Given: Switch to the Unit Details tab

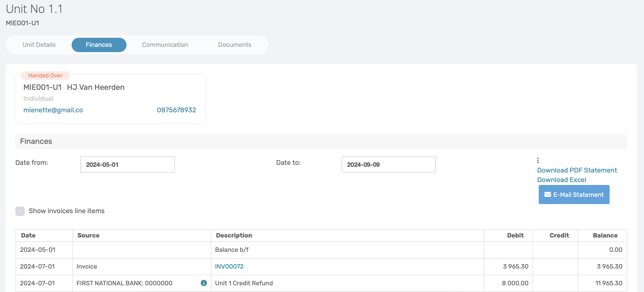Looking at the screenshot, I should pyautogui.click(x=39, y=45).
